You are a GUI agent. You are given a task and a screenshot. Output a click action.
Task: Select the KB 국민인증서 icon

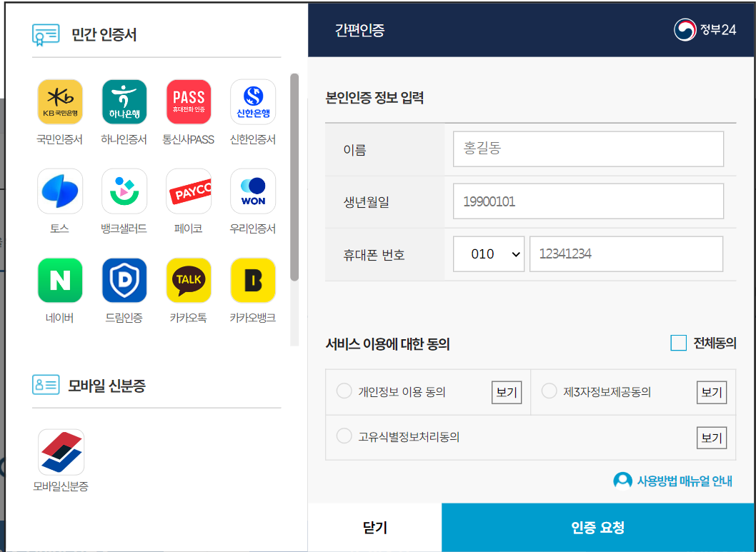pos(60,101)
